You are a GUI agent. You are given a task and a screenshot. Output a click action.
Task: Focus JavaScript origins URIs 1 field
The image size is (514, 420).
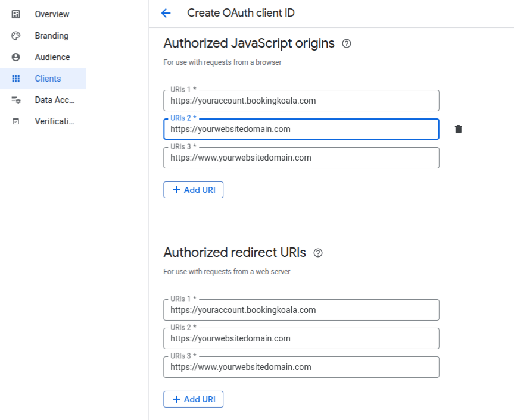coord(301,101)
